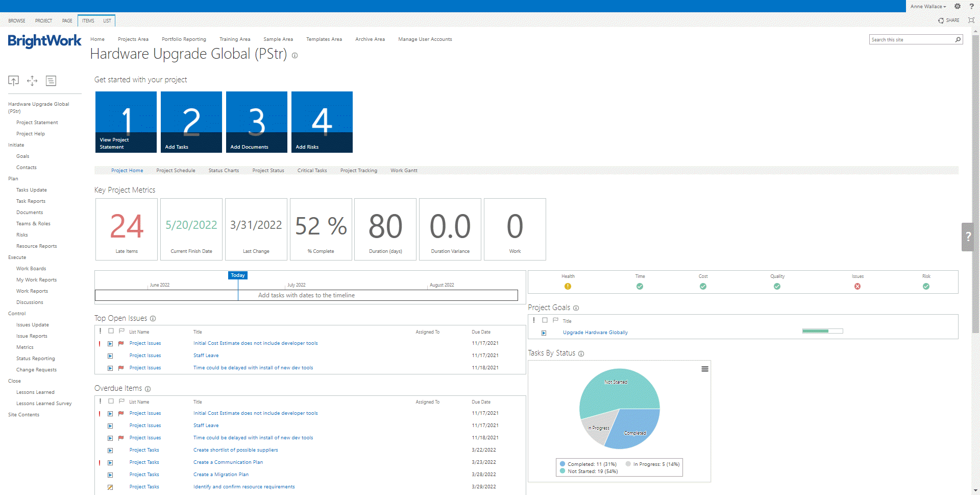Expand the Upgrade Hardware Globally goal row
The width and height of the screenshot is (980, 495).
pos(544,333)
